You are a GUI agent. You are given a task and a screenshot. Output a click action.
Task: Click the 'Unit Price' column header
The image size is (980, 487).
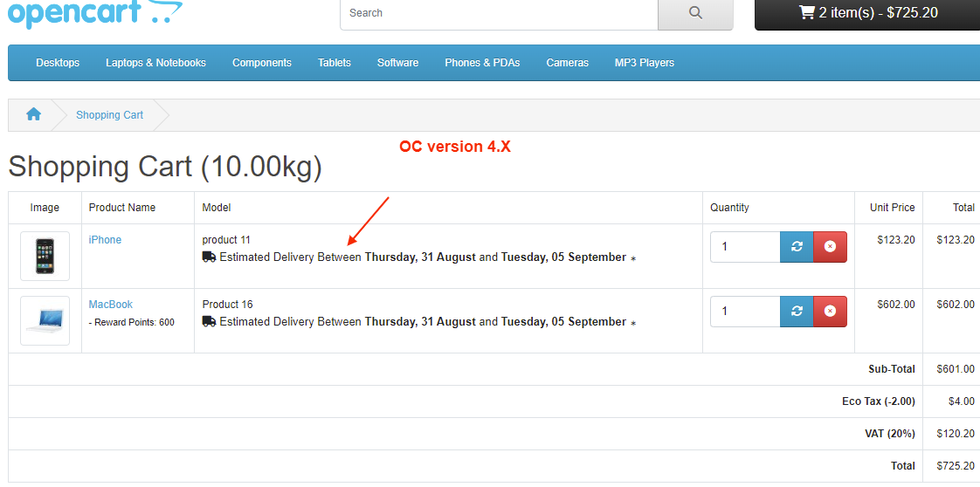893,208
